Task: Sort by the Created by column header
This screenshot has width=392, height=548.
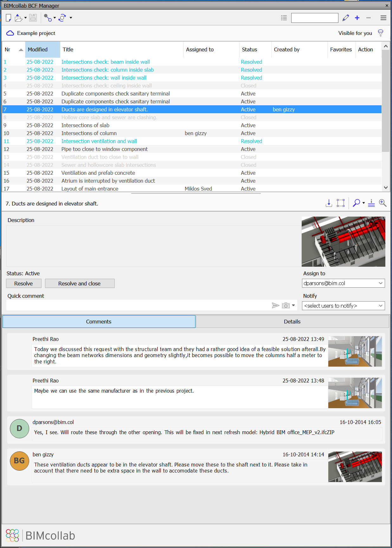Action: [299, 49]
